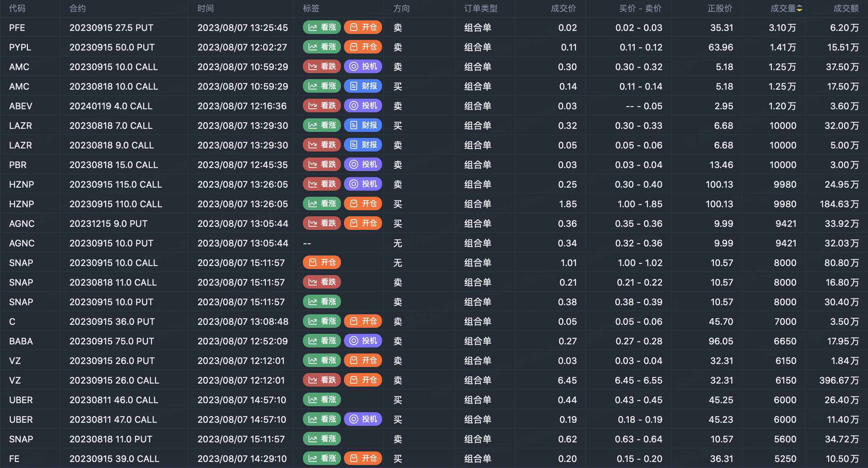Click 看跌 tag in VZ 26.0 CALL row
Screen dimensions: 868x468
(x=322, y=380)
